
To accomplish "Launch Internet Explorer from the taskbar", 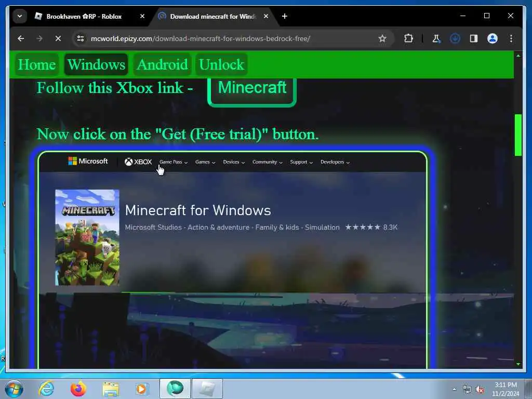I will pos(46,389).
